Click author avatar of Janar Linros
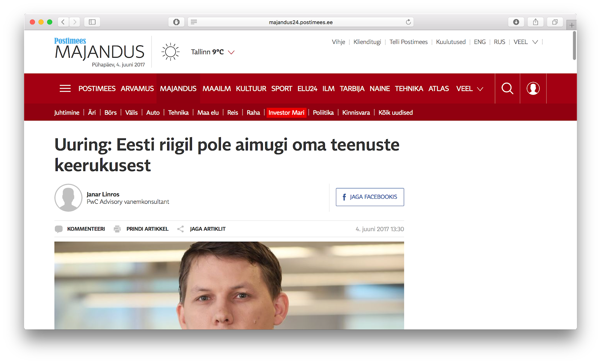 pyautogui.click(x=68, y=198)
